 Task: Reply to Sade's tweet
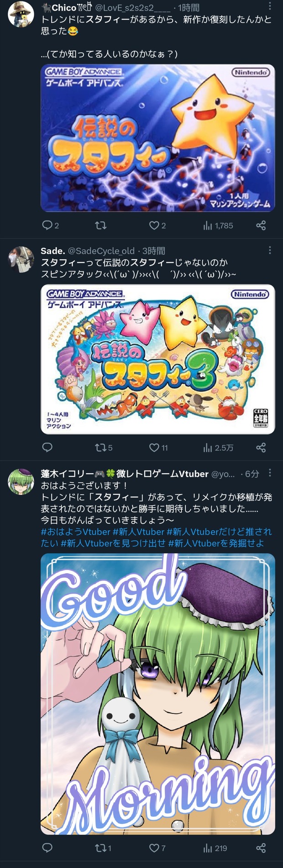tap(47, 447)
